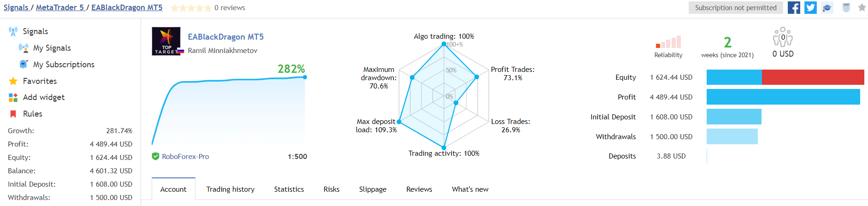Click the Subscription not permitted button

[735, 8]
